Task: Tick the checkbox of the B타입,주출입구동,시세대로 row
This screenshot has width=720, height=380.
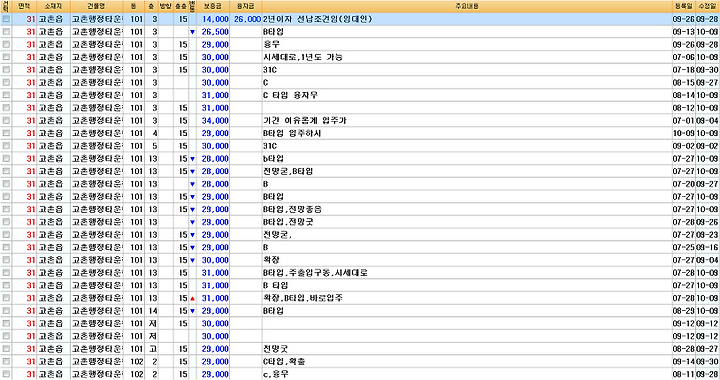Action: [6, 273]
